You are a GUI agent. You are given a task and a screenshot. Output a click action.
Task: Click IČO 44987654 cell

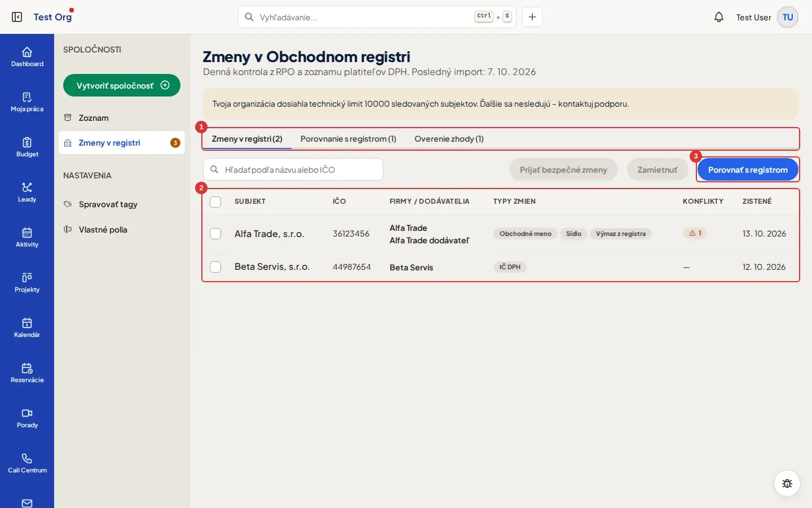point(352,267)
